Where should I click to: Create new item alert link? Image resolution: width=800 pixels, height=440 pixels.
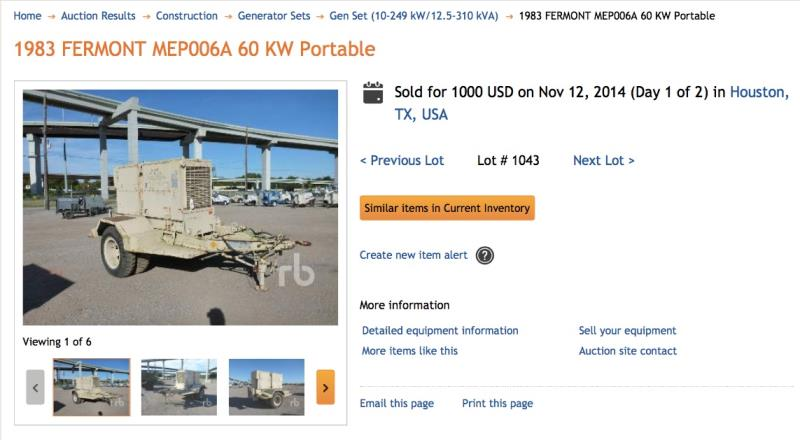[x=414, y=255]
